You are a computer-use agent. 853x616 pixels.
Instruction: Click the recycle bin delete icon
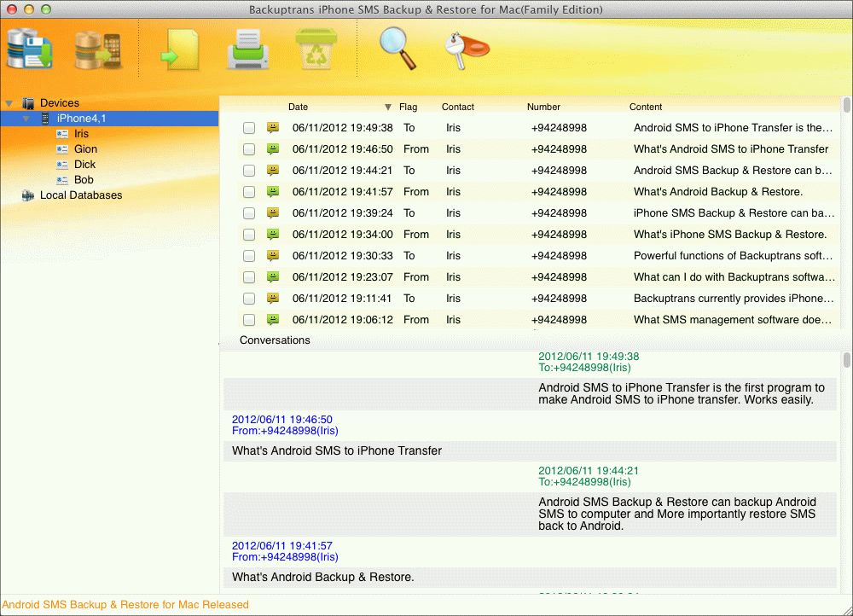click(315, 49)
